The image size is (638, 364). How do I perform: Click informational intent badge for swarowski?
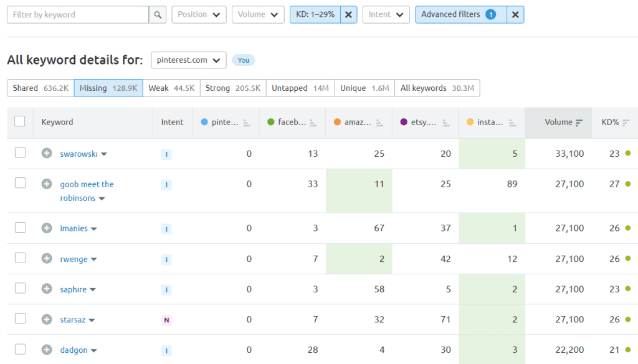[166, 154]
